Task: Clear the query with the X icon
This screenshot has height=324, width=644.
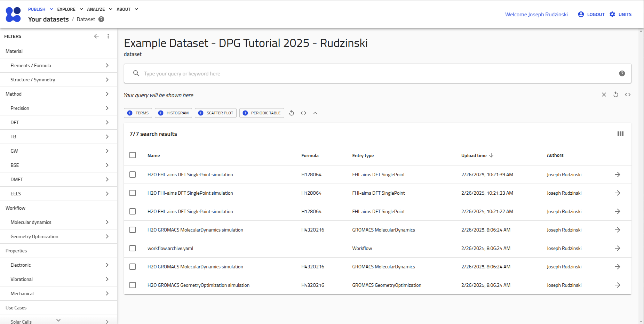Action: pos(604,95)
